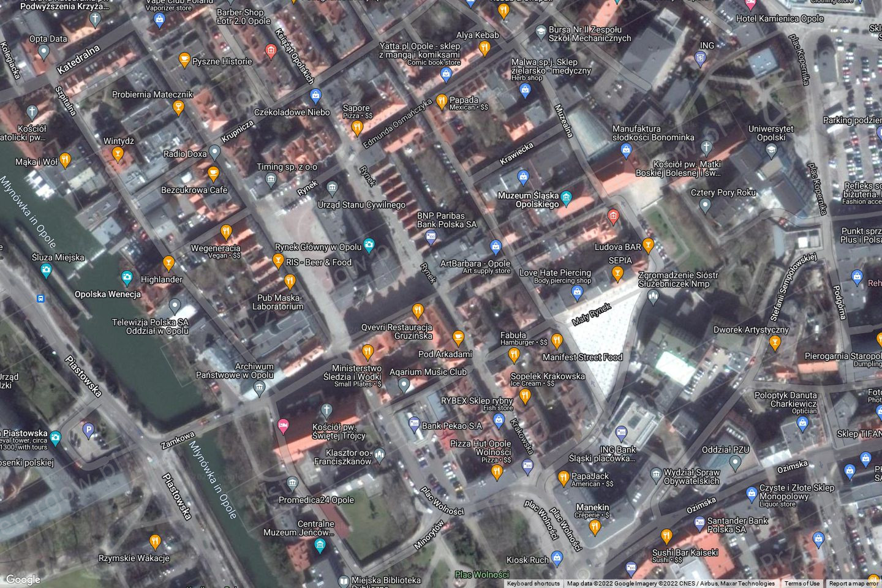Click the parking P icon near Piastowska
882x588 pixels.
pos(88,431)
